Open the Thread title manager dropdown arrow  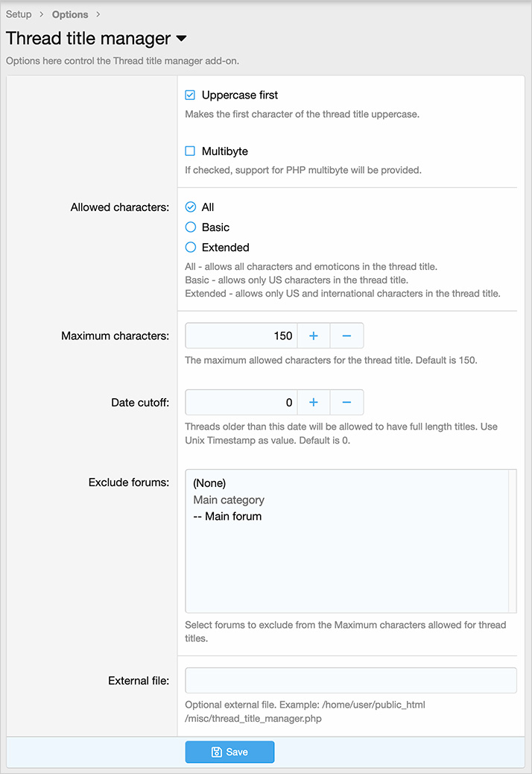click(181, 38)
